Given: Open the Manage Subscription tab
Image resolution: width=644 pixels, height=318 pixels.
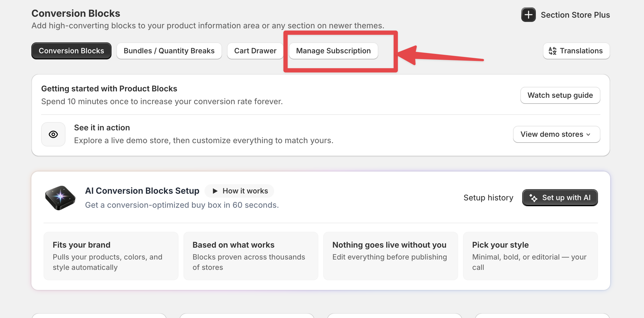Looking at the screenshot, I should [333, 51].
